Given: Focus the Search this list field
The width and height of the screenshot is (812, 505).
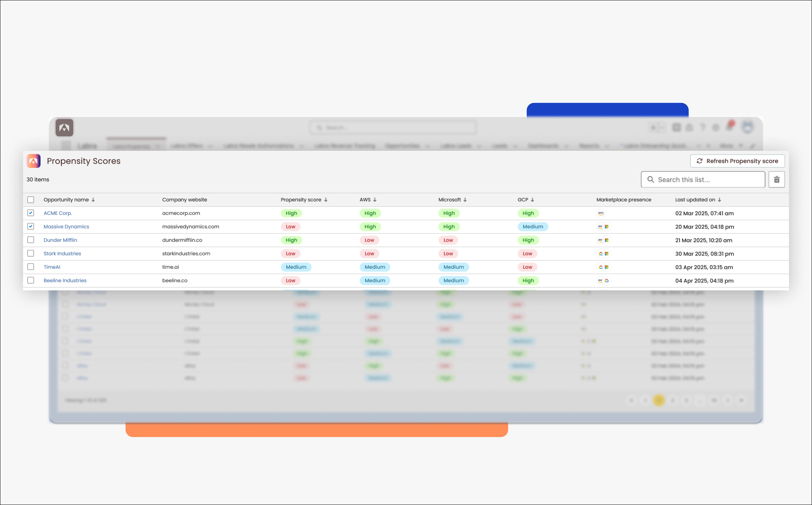Looking at the screenshot, I should pyautogui.click(x=708, y=180).
